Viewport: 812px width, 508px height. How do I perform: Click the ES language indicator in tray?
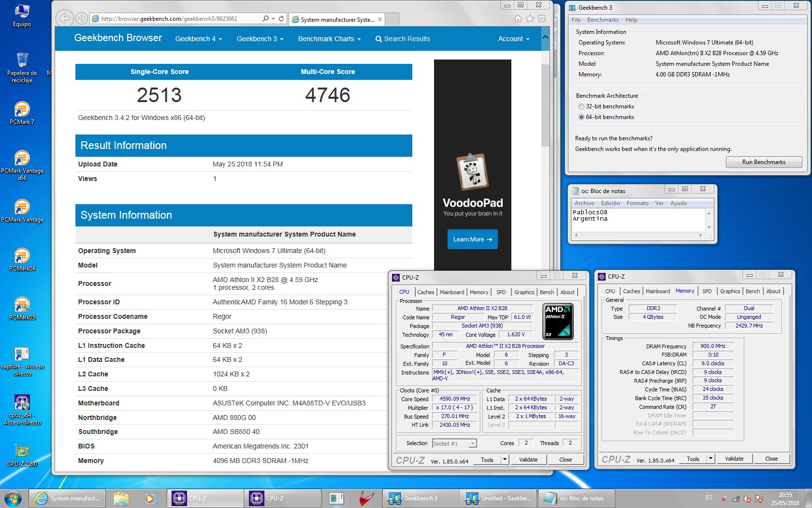point(709,497)
